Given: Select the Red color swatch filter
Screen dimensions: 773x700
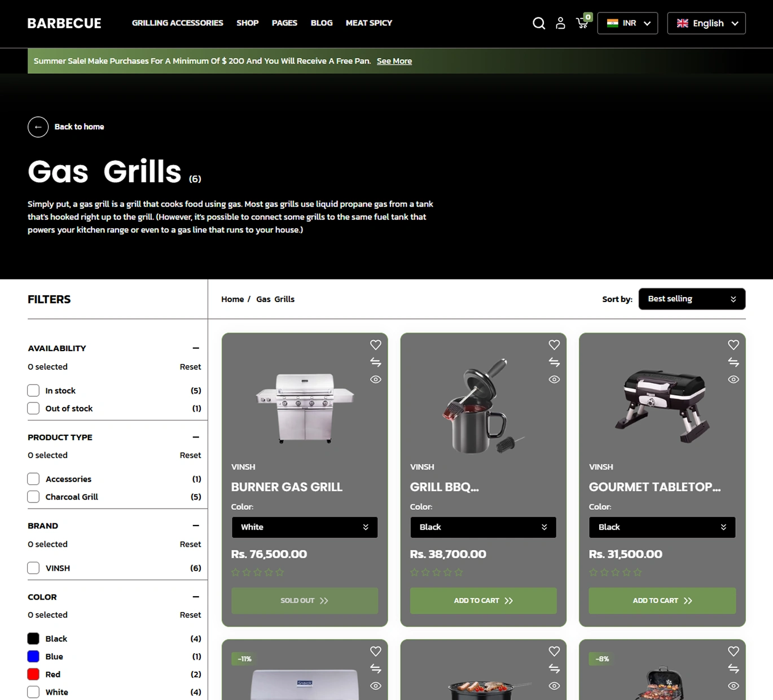Looking at the screenshot, I should [33, 674].
